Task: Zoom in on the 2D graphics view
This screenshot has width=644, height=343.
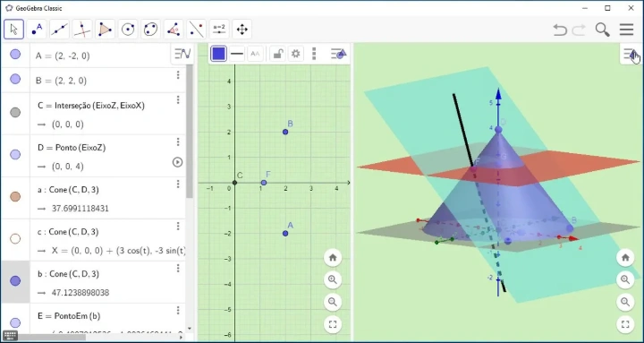Action: [333, 280]
